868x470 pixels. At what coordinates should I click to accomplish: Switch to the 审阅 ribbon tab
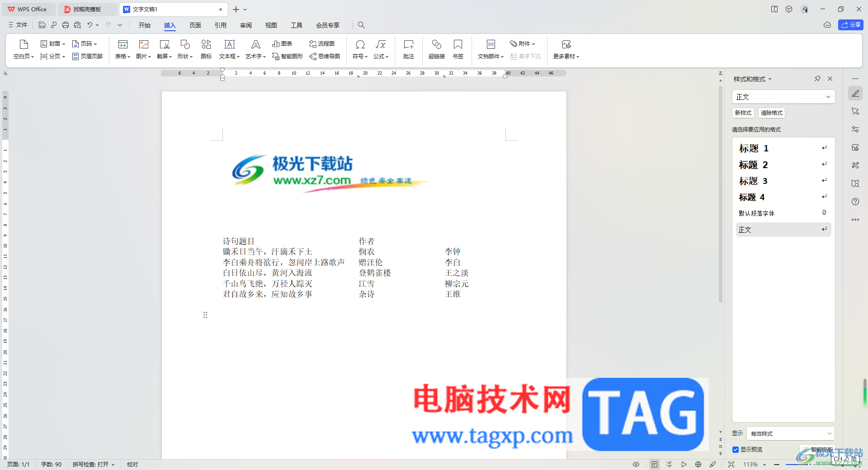point(246,25)
